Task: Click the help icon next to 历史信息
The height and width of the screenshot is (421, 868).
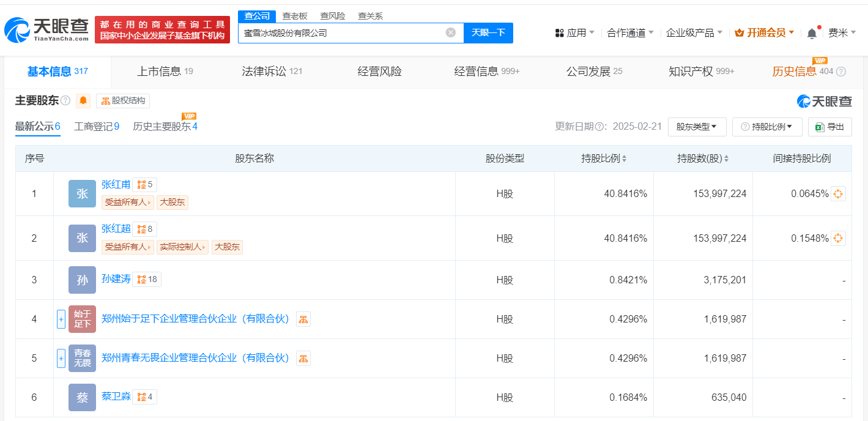Action: [x=841, y=72]
